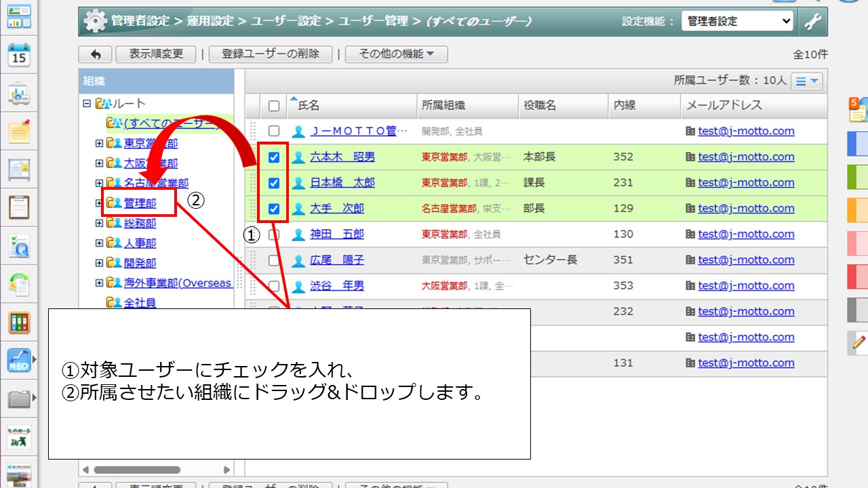The height and width of the screenshot is (488, 868).
Task: Uncheck the checkbox for 日本橋 太郎
Action: [274, 183]
